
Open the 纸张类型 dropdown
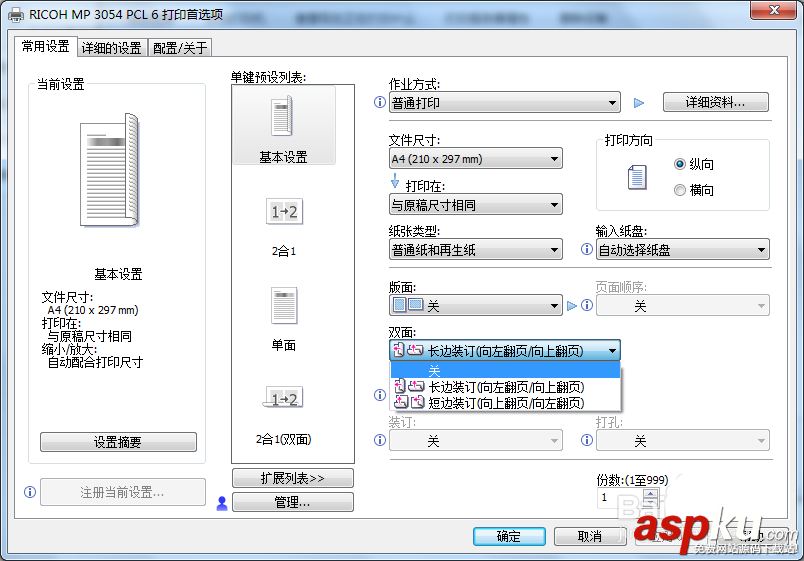(x=475, y=249)
